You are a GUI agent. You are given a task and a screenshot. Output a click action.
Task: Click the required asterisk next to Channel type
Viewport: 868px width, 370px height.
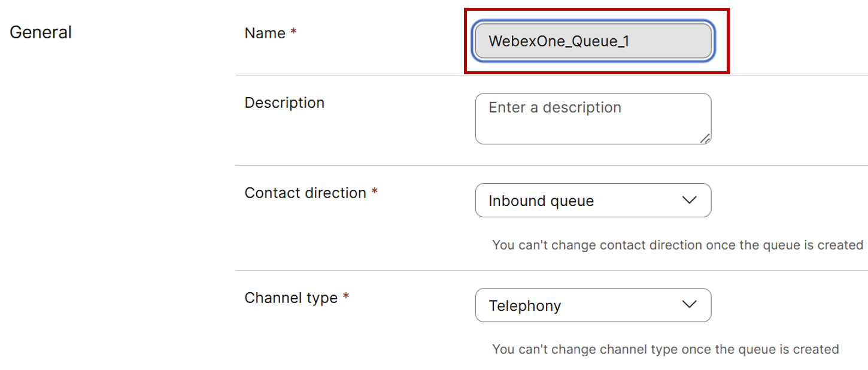346,297
